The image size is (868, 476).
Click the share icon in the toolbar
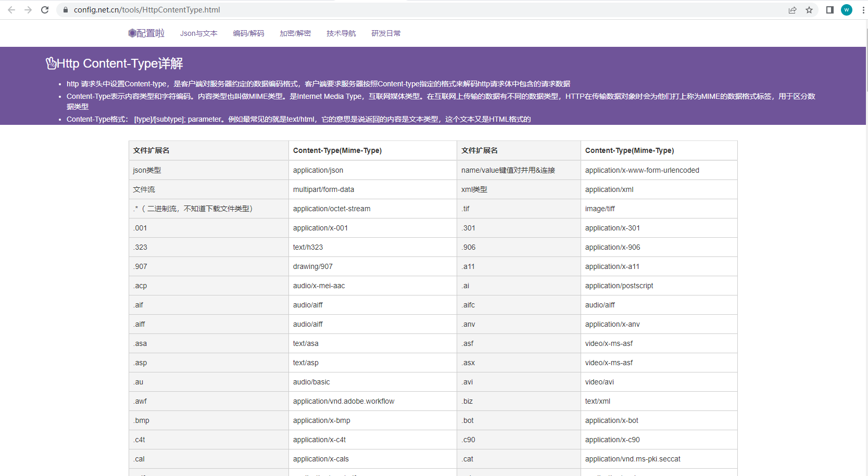click(x=792, y=10)
